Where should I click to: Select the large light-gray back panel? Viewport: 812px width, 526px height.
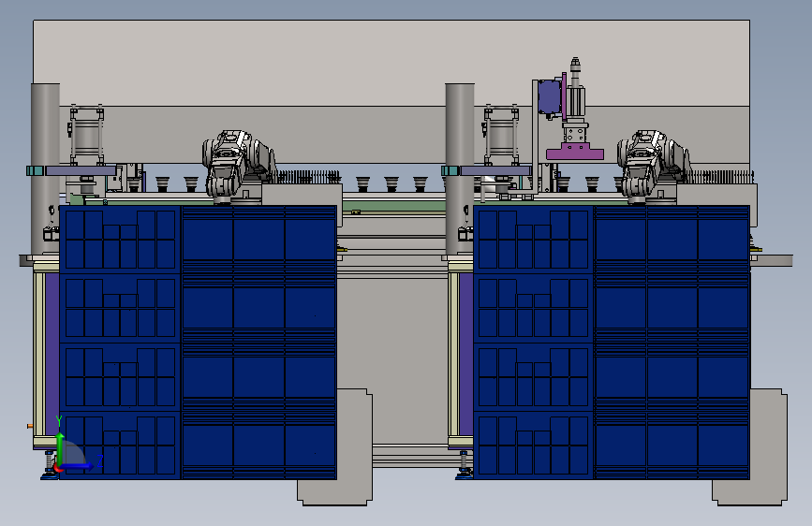pyautogui.click(x=391, y=62)
